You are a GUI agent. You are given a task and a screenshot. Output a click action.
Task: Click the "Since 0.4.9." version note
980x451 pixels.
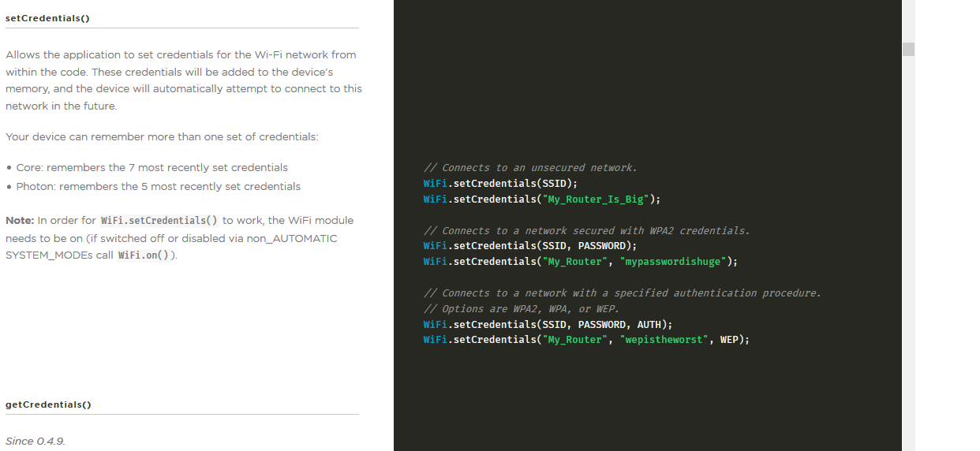click(x=36, y=442)
